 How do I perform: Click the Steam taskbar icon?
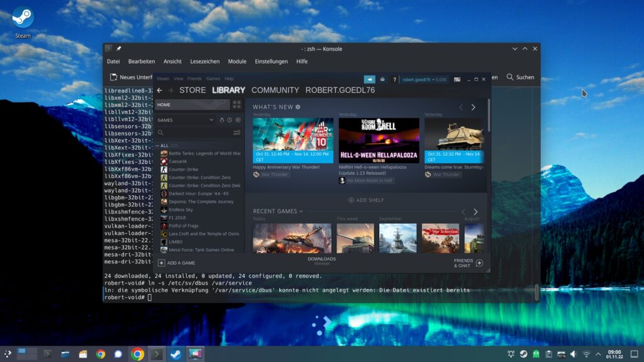(176, 354)
